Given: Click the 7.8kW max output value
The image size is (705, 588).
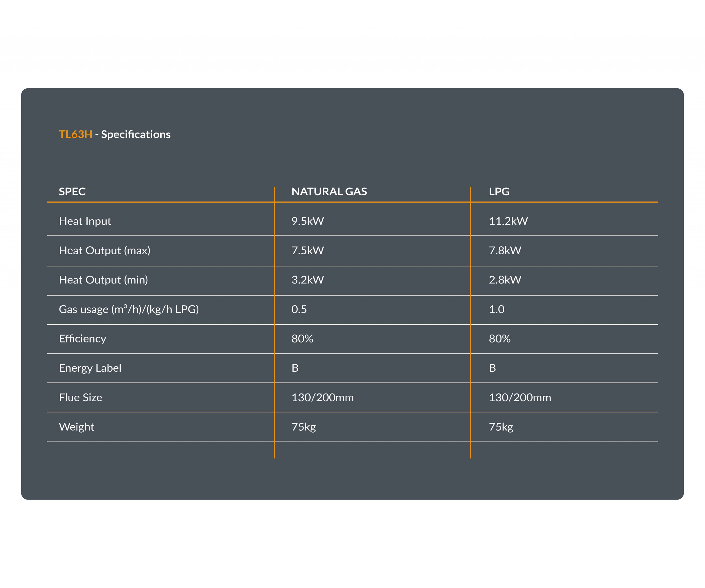Looking at the screenshot, I should (x=505, y=250).
